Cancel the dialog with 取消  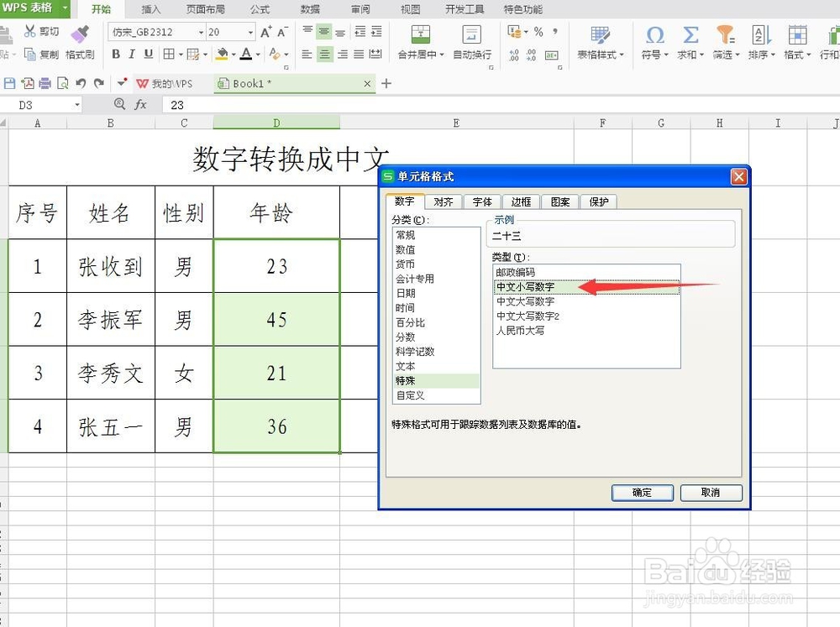(x=711, y=493)
